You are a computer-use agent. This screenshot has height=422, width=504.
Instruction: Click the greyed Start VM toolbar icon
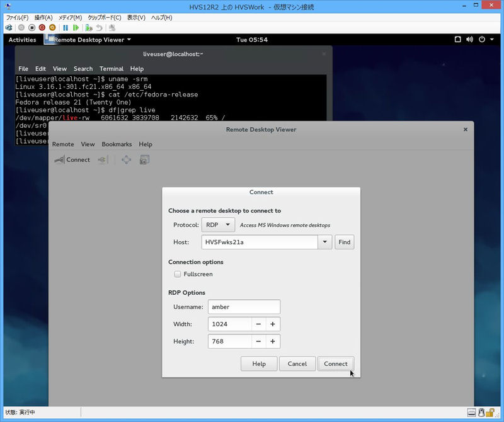click(21, 28)
